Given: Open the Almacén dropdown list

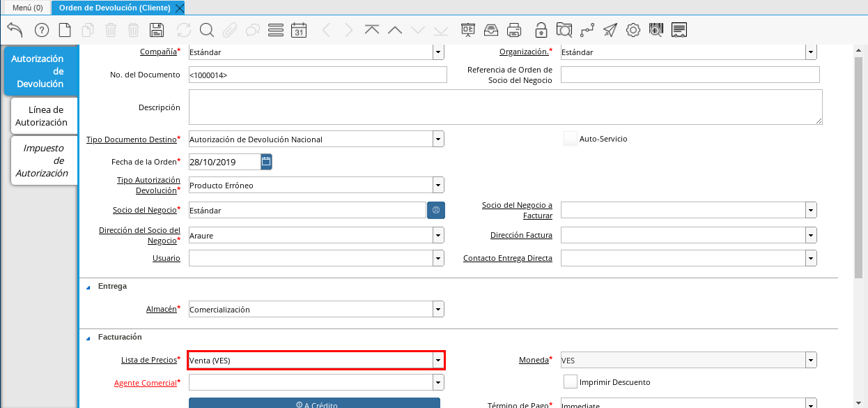Looking at the screenshot, I should pyautogui.click(x=437, y=309).
